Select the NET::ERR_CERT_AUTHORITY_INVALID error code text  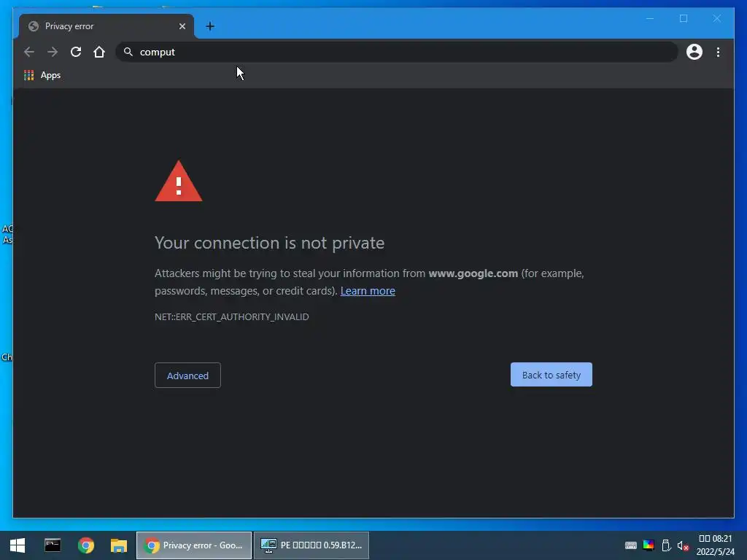click(x=231, y=317)
